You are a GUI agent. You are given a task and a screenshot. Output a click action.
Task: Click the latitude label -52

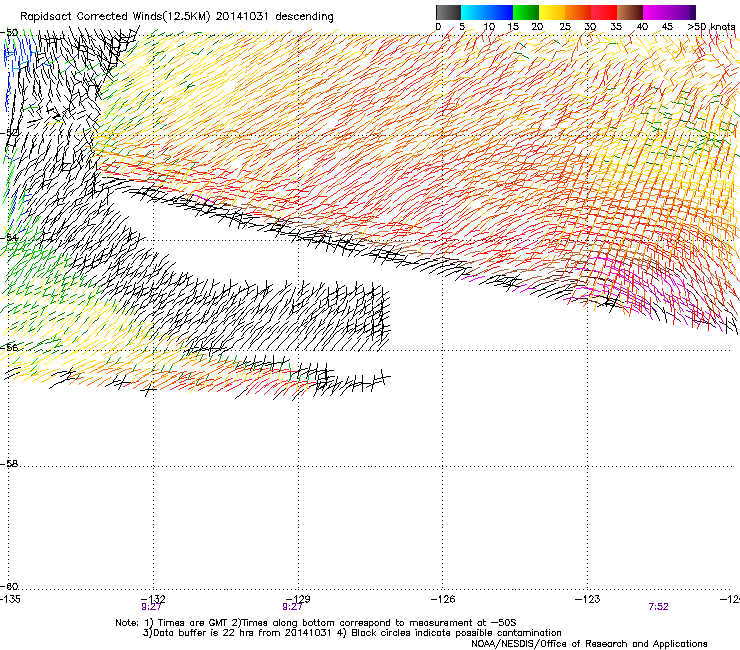9,133
